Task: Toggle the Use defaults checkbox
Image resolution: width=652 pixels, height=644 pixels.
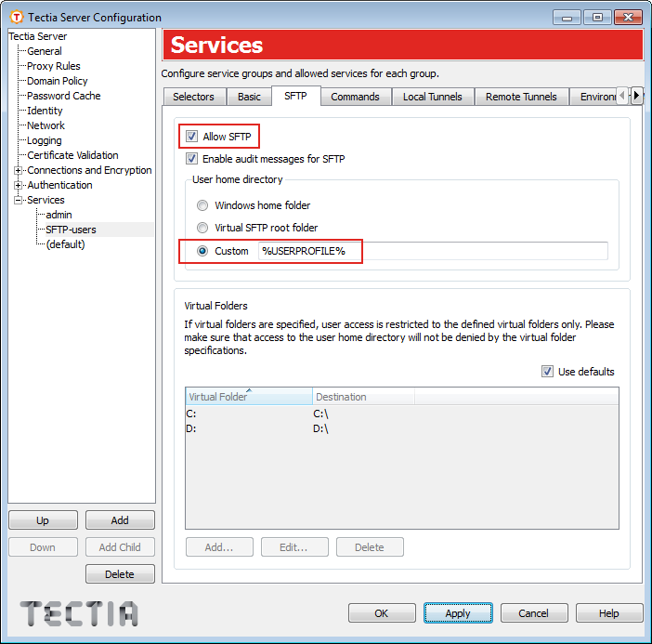Action: [547, 371]
